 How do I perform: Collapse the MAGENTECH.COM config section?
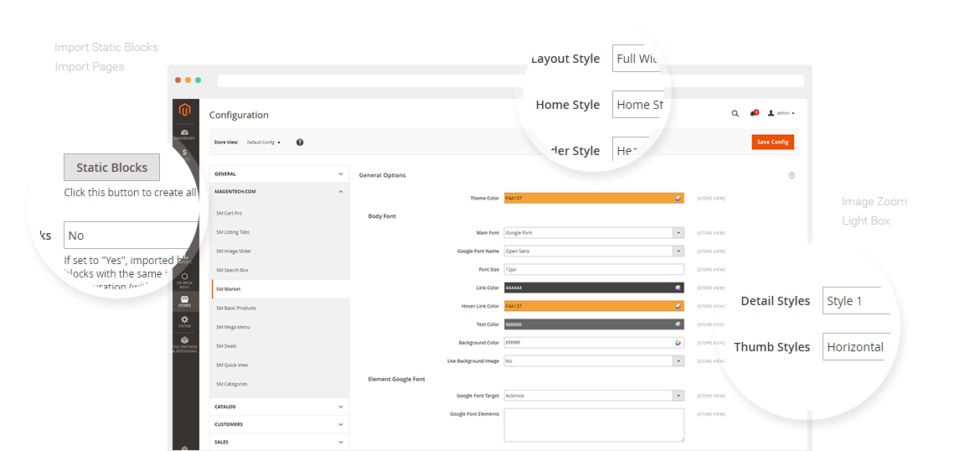[x=280, y=191]
